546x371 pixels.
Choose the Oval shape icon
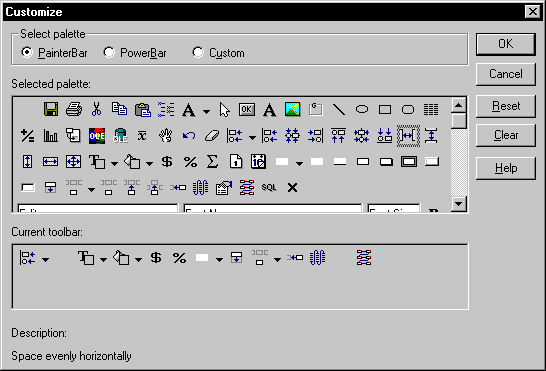[x=362, y=109]
